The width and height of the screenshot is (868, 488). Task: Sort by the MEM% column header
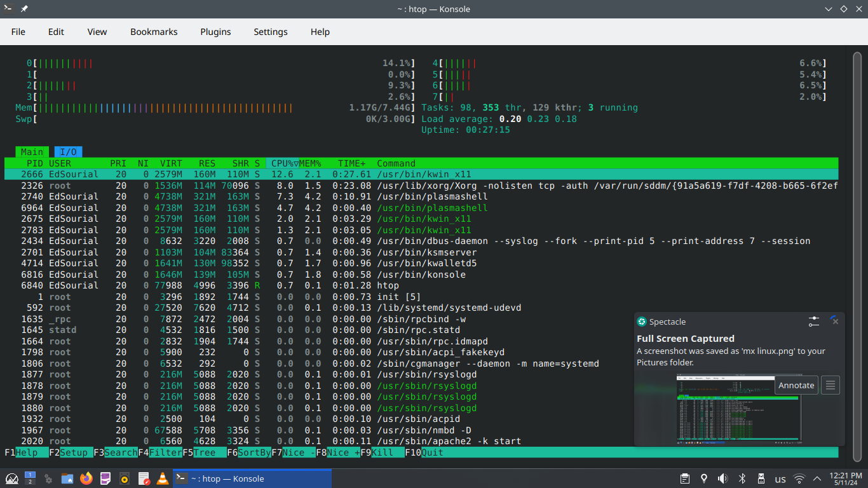(310, 163)
